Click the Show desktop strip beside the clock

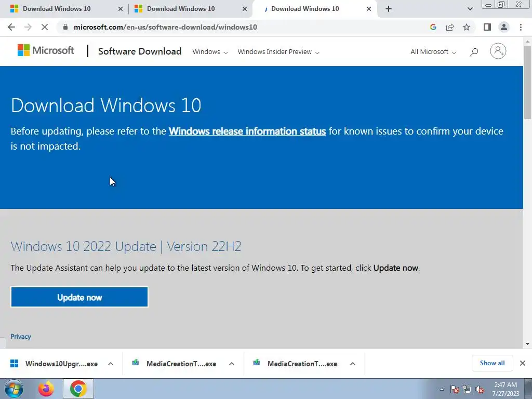click(x=528, y=389)
